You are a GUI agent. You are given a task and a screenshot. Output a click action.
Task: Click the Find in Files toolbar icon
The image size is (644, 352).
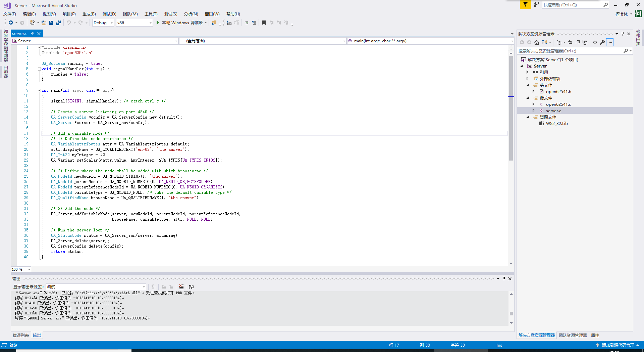[214, 23]
